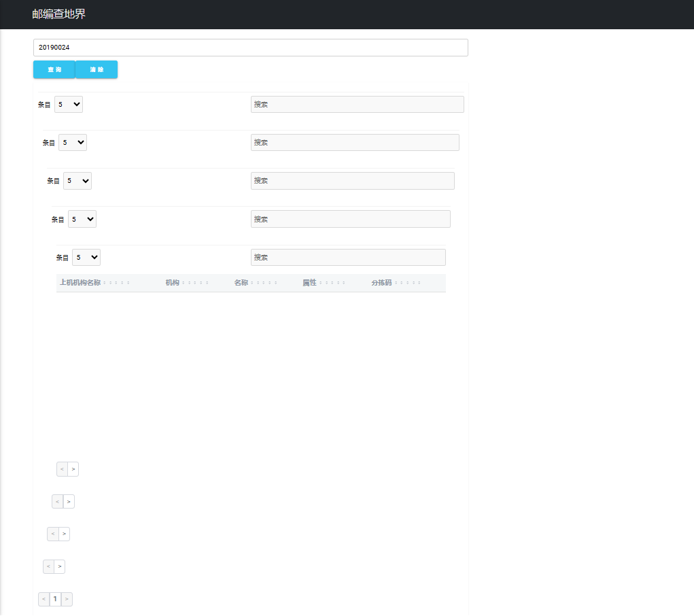Click the 查询 query button

54,69
